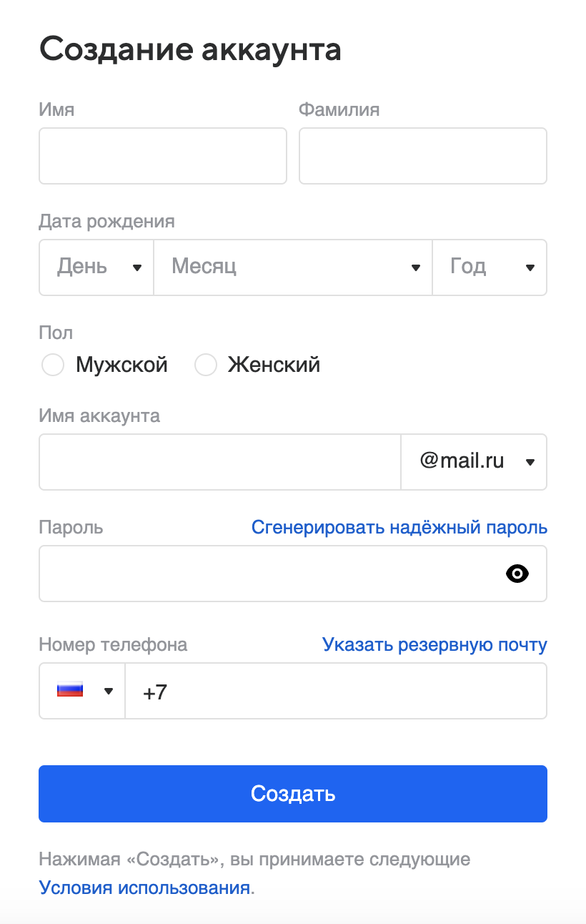586x924 pixels.
Task: Click the Имя аккаунта text field
Action: click(220, 462)
